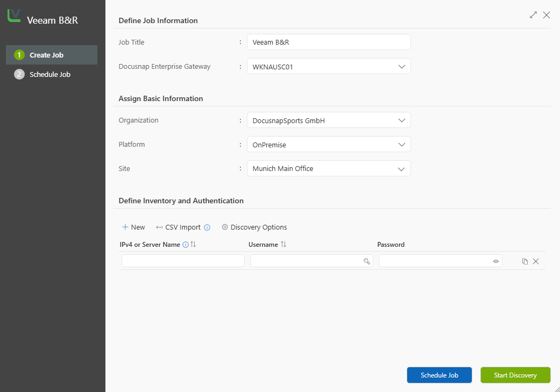This screenshot has height=392, width=560.
Task: Click the Job Title label
Action: pos(131,42)
